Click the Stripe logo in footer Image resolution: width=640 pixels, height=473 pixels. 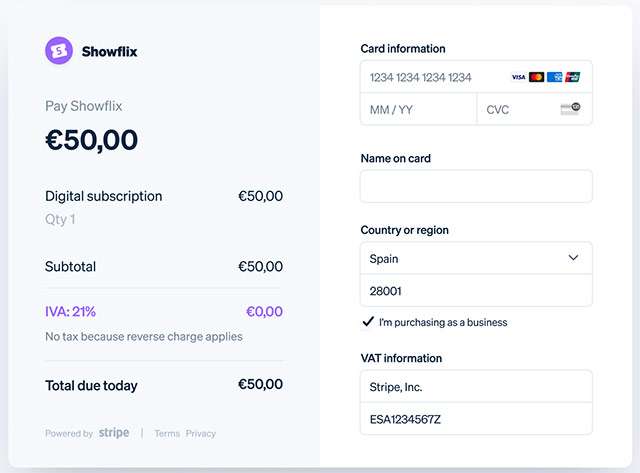(x=114, y=433)
